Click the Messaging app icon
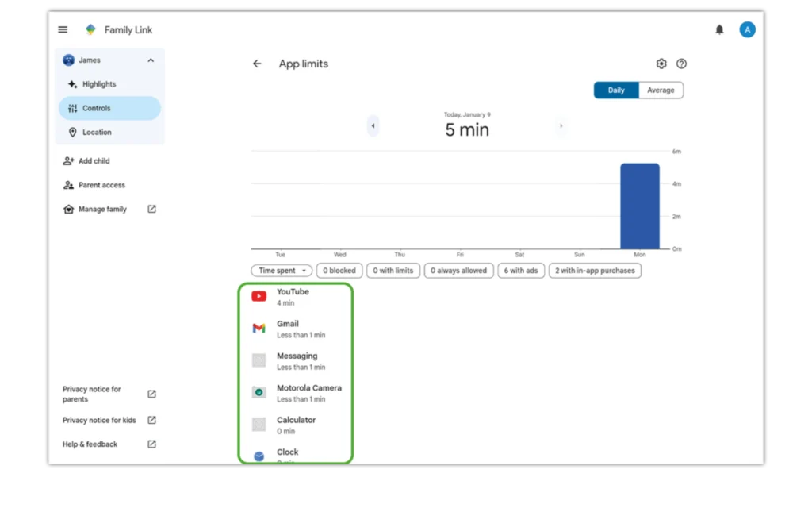812x508 pixels. point(259,360)
